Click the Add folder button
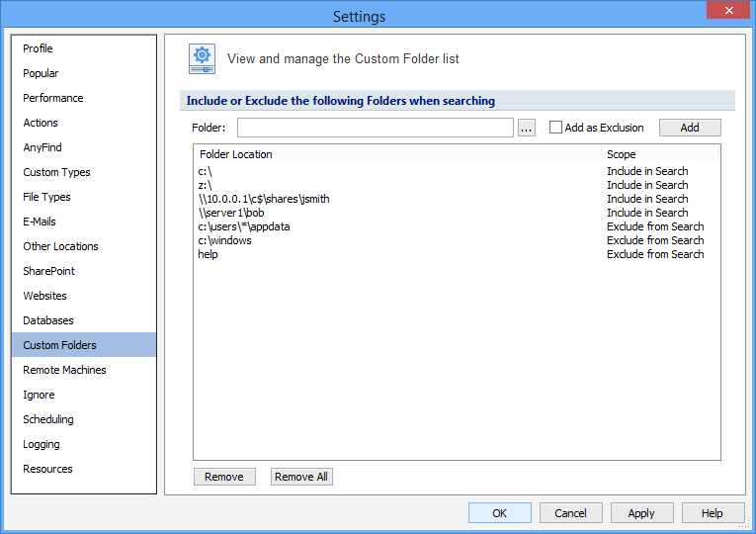 click(x=690, y=128)
